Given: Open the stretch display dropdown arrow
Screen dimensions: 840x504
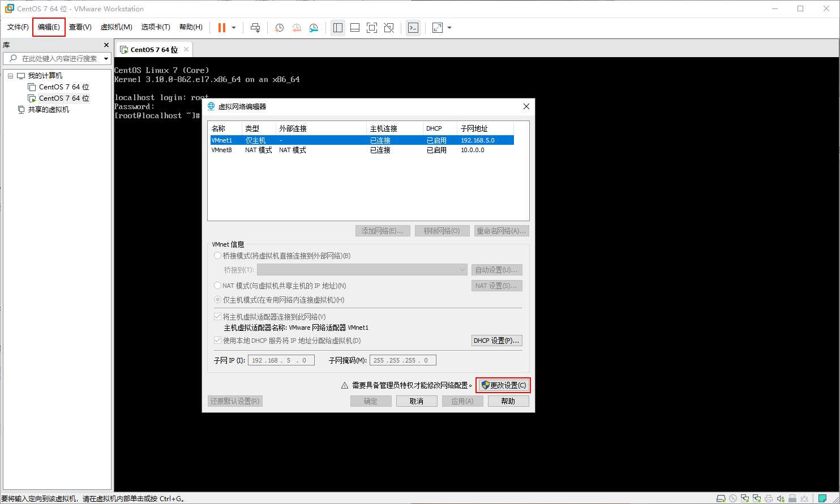Looking at the screenshot, I should (449, 28).
